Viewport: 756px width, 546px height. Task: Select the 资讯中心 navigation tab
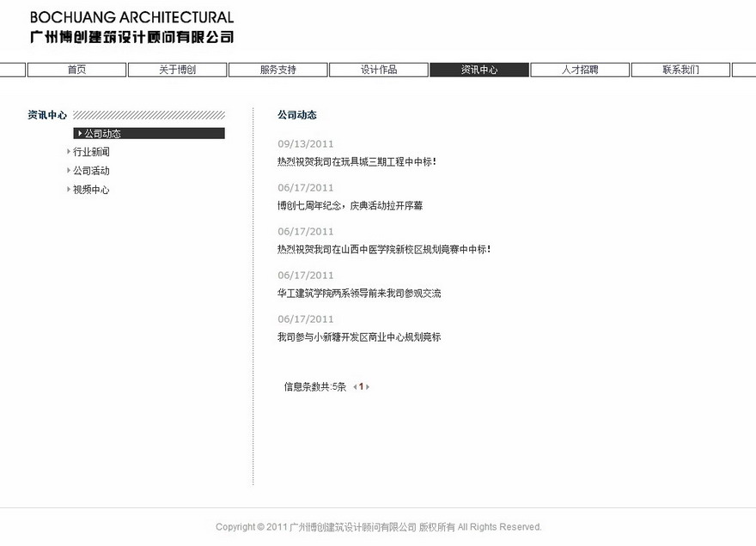tap(479, 70)
